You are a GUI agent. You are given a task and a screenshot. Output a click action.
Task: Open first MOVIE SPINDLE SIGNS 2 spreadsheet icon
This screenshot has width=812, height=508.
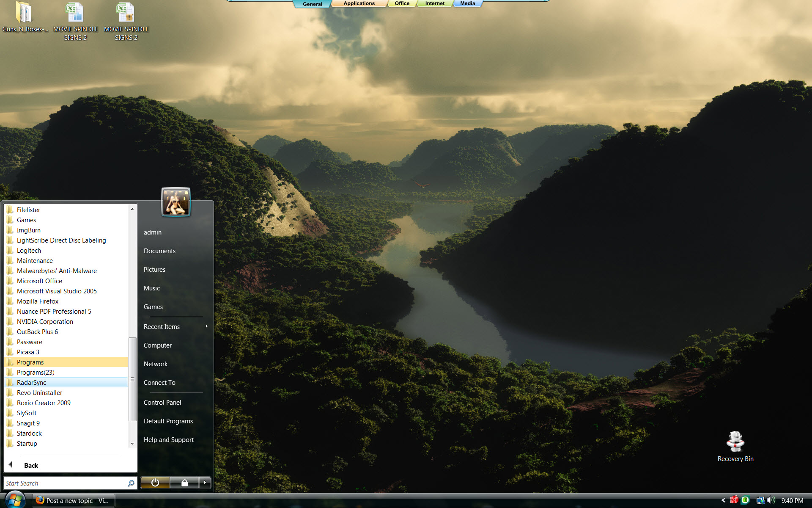point(75,20)
